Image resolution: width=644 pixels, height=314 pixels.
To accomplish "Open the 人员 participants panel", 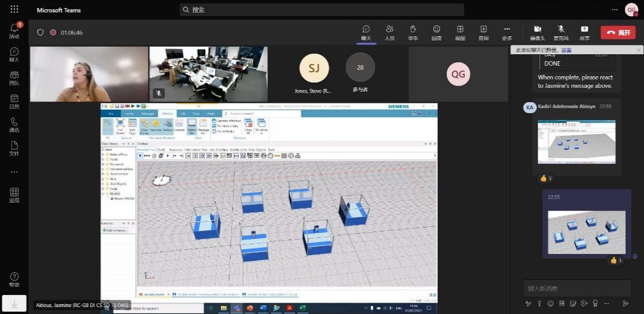I will click(x=390, y=32).
